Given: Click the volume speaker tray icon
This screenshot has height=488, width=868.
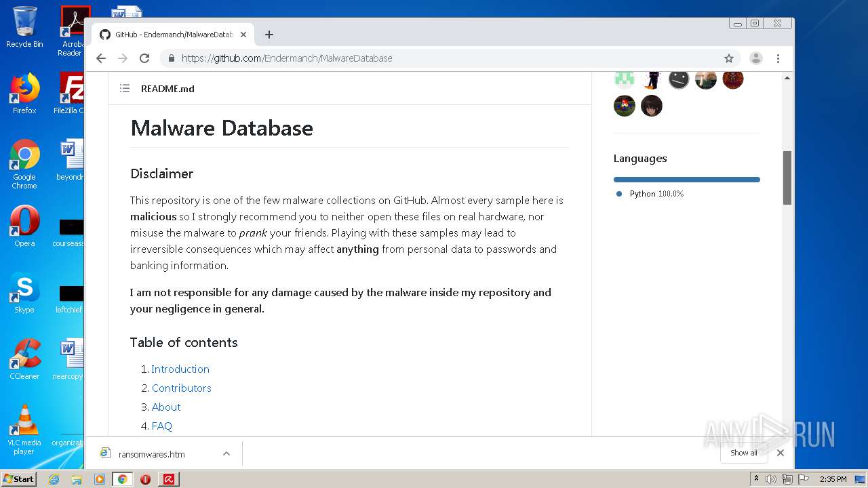Looking at the screenshot, I should (771, 479).
